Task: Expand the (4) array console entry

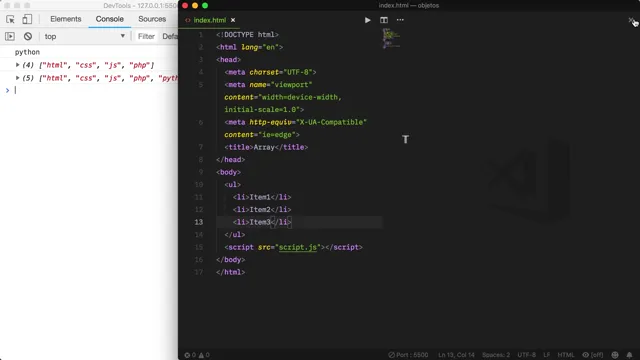Action: click(x=18, y=65)
